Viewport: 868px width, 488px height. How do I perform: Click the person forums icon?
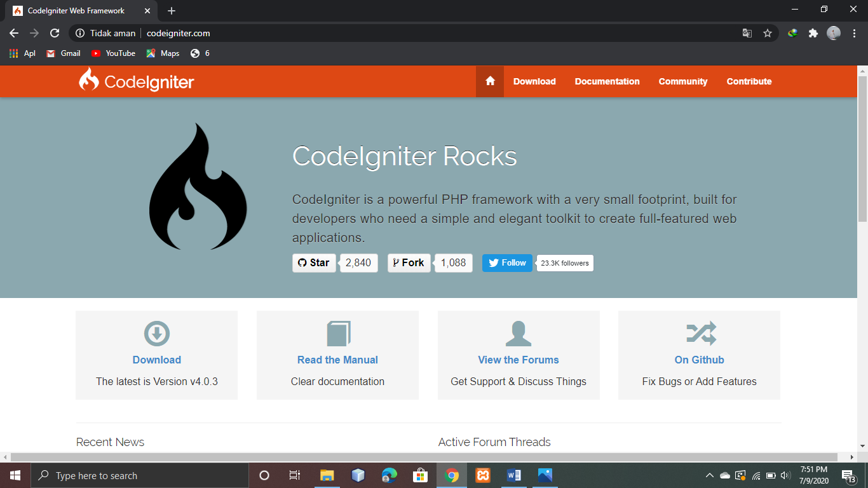(519, 333)
